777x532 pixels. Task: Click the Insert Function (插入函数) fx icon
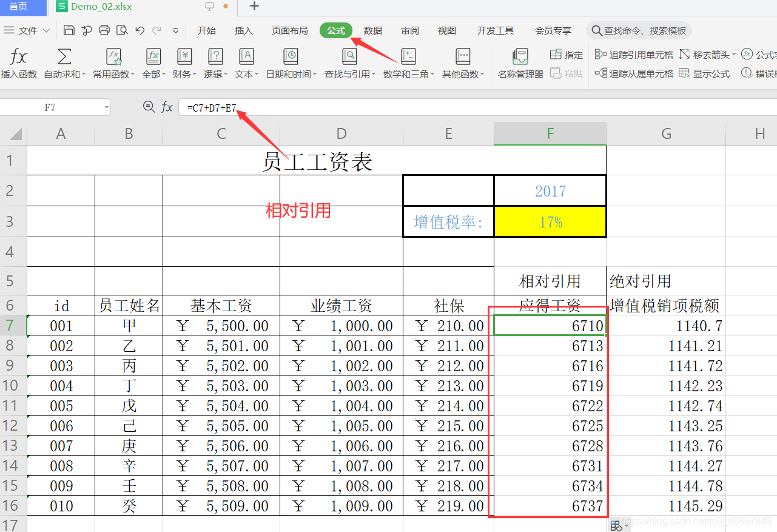(x=19, y=57)
